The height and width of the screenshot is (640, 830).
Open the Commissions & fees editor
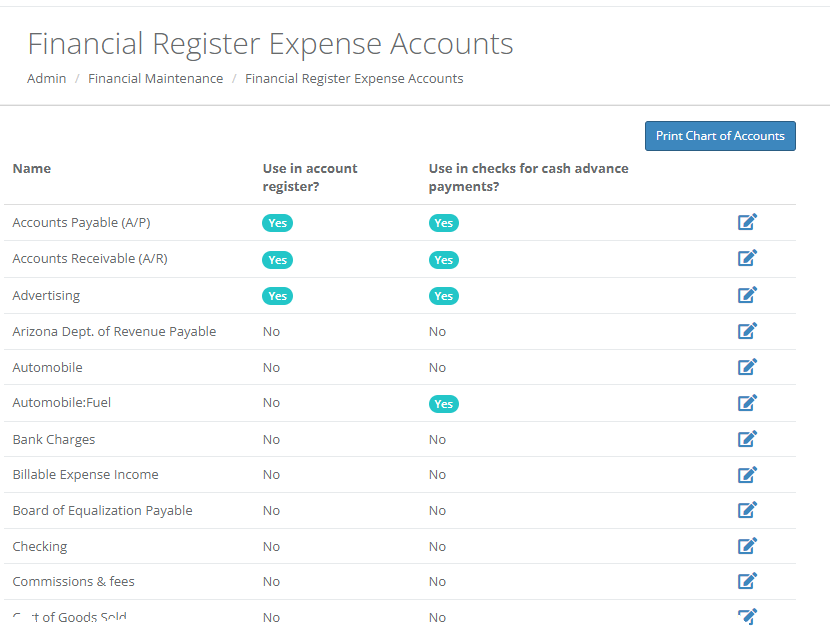[x=747, y=580]
